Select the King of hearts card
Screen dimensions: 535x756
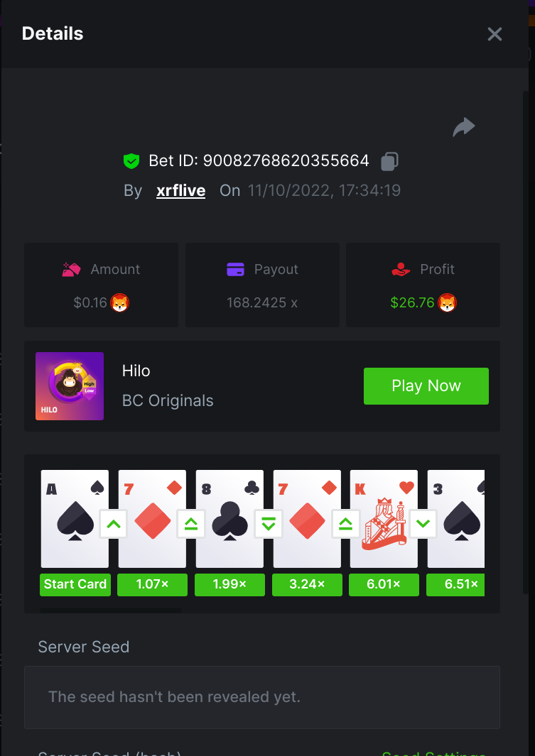click(384, 519)
